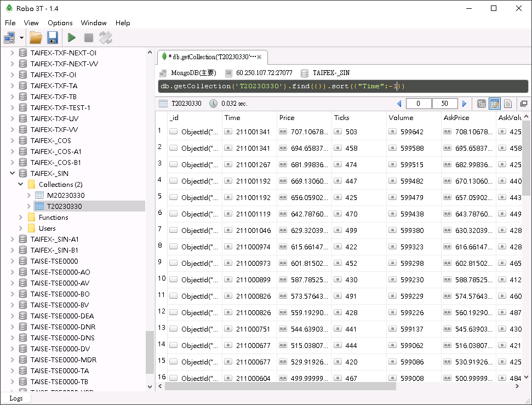Viewport: 532px width, 405px height.
Task: Open the View menu
Action: point(31,23)
